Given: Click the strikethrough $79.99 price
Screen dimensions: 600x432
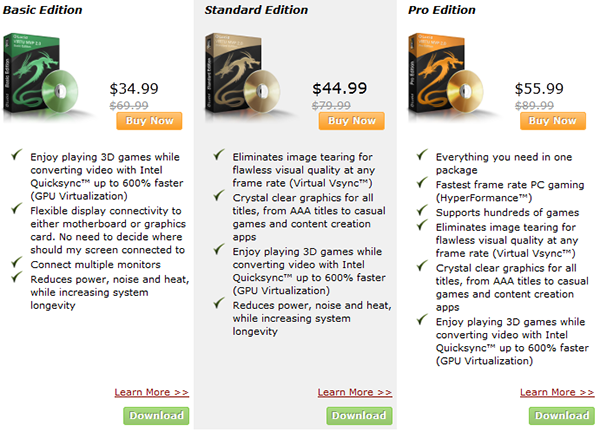Looking at the screenshot, I should tap(331, 105).
